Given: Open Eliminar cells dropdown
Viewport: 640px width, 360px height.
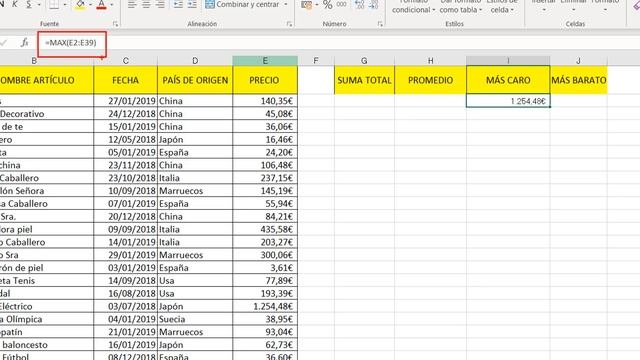Looking at the screenshot, I should tap(573, 6).
